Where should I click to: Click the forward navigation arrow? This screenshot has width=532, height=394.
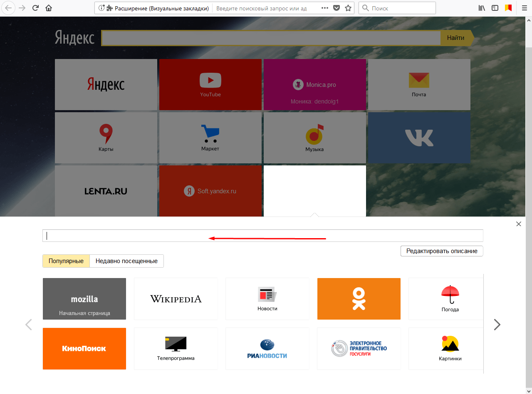(22, 8)
